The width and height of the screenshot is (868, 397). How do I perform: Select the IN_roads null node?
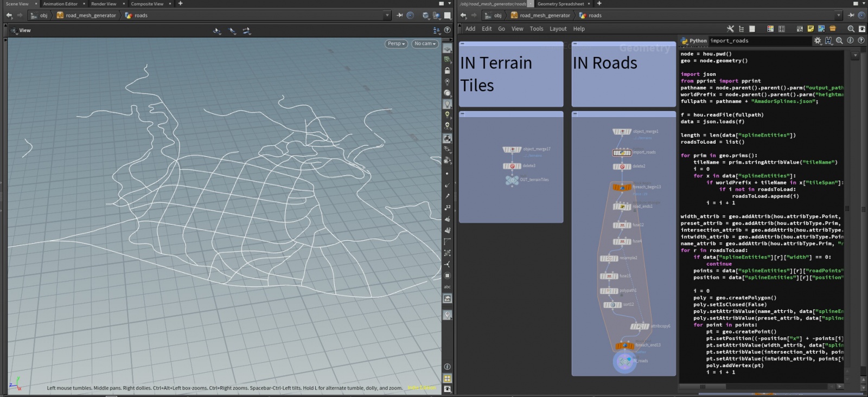click(624, 361)
